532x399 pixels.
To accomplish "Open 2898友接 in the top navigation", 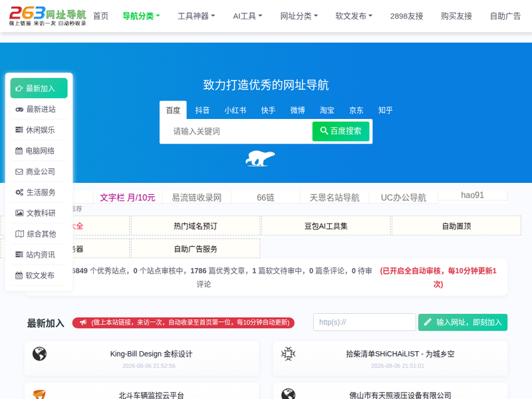I will point(406,16).
